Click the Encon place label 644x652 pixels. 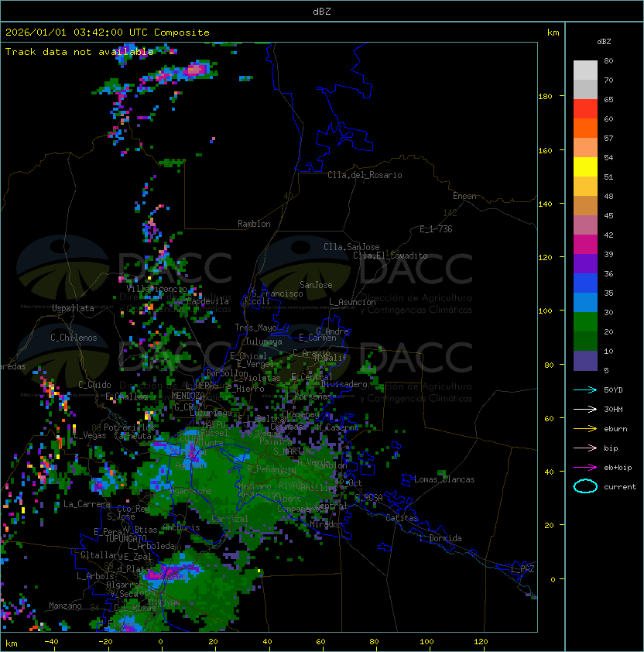tap(464, 196)
